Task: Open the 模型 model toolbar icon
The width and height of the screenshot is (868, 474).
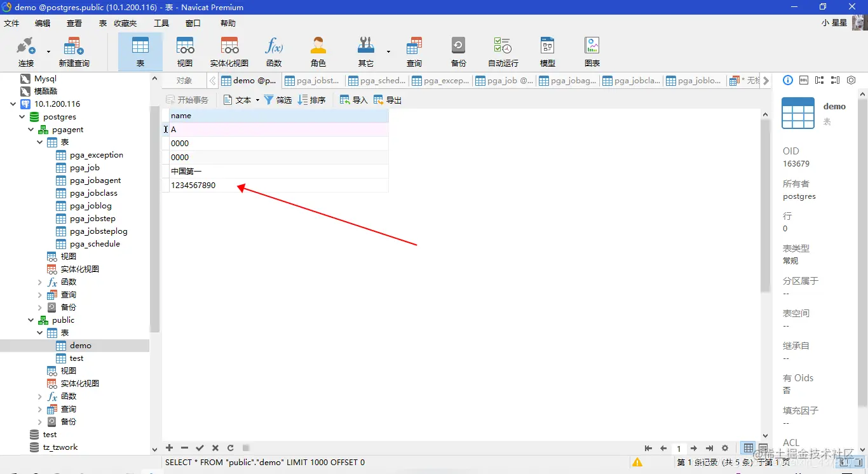Action: tap(547, 51)
